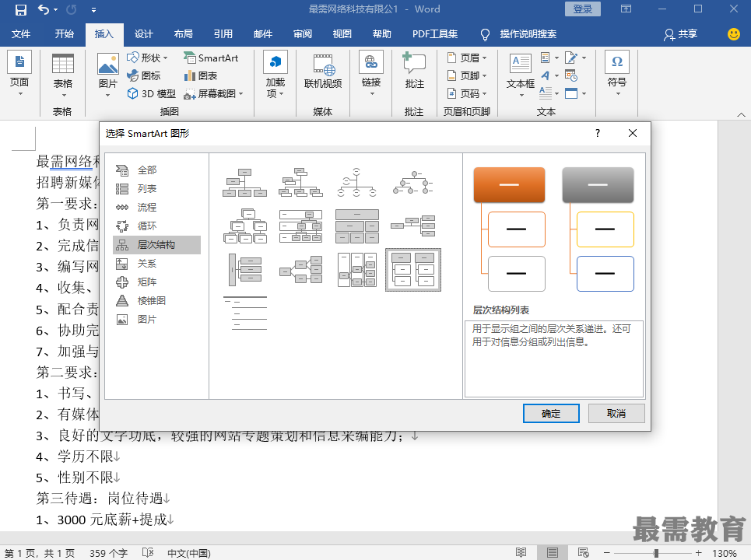Open the 视图 view tab
This screenshot has height=560, width=751.
click(x=342, y=34)
